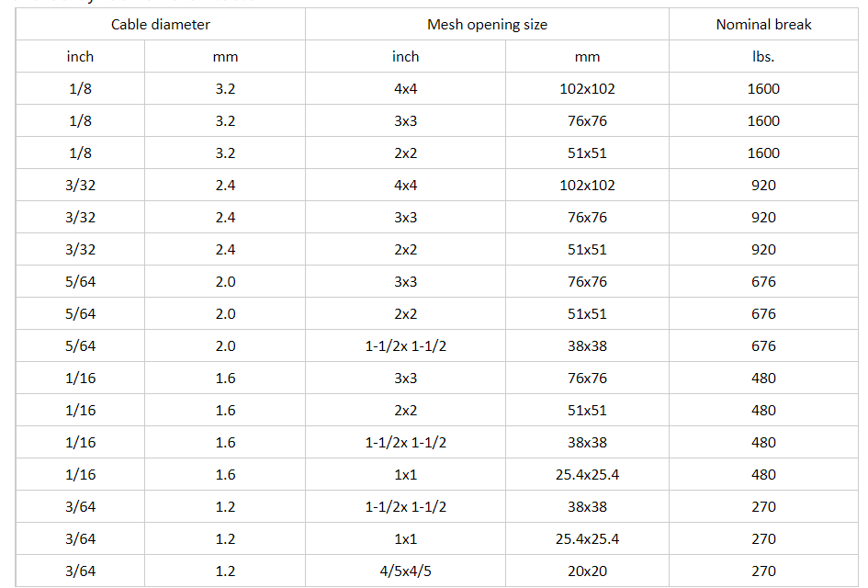Viewport: 868px width, 588px height.
Task: Click the "Mesh opening size" header
Action: pos(487,25)
